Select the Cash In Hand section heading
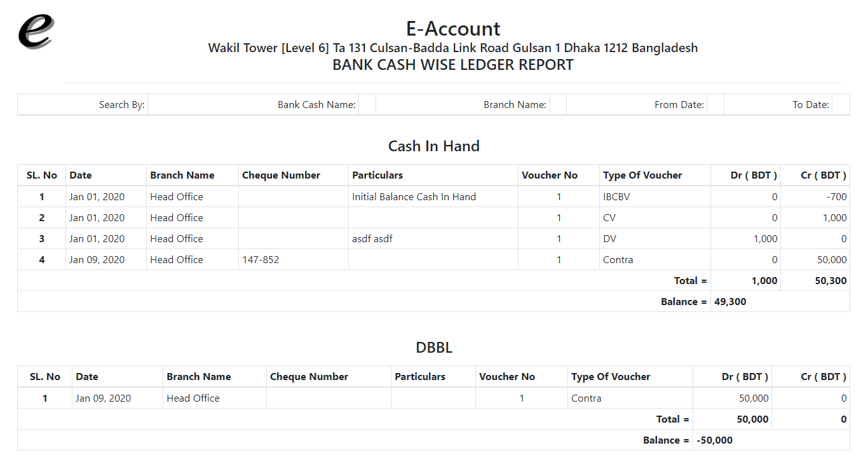868x476 pixels. (433, 146)
